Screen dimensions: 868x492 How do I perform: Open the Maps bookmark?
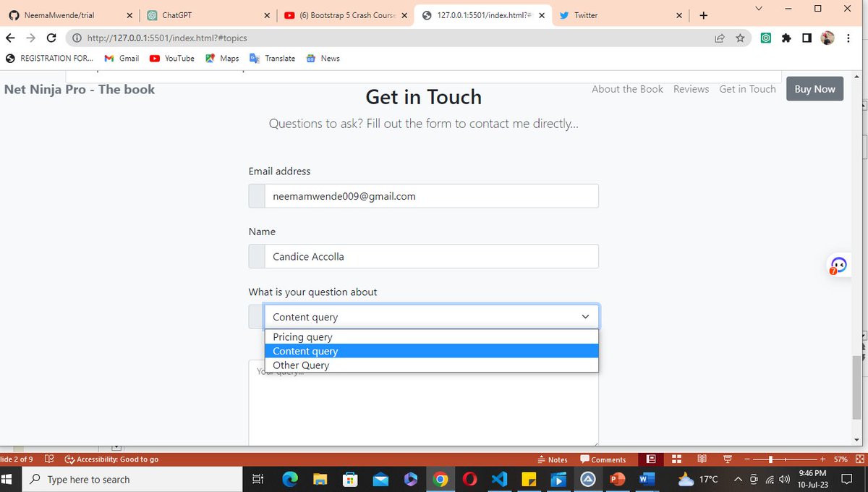tap(222, 59)
